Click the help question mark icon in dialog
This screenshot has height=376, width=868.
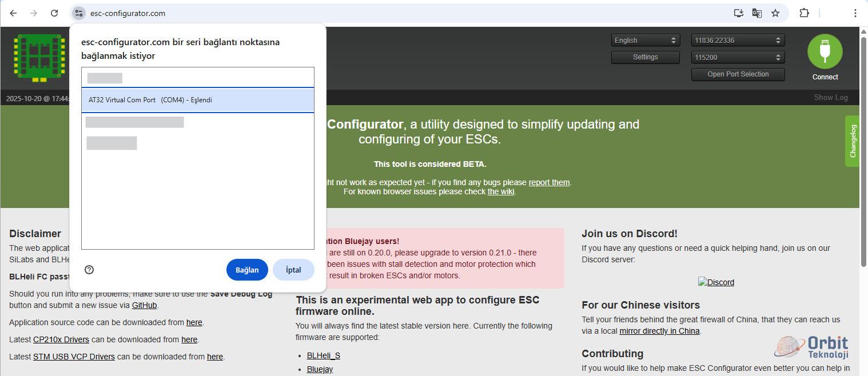coord(89,270)
